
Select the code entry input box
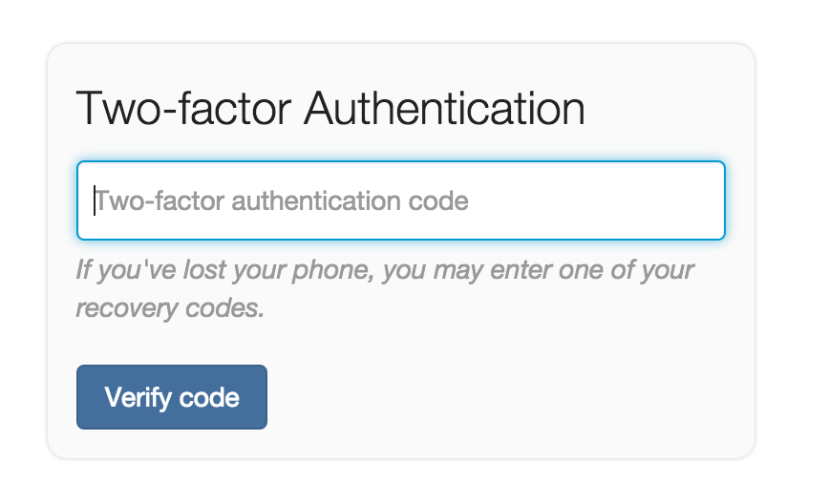point(400,200)
